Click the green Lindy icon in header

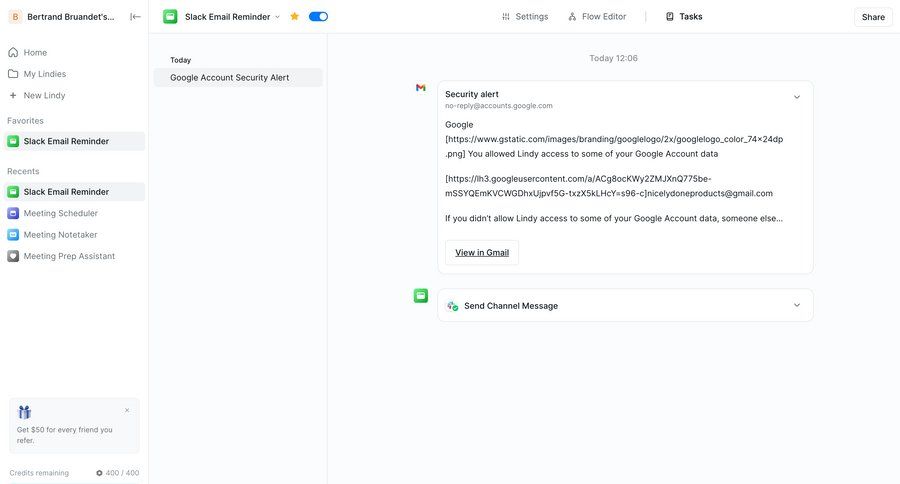tap(170, 17)
